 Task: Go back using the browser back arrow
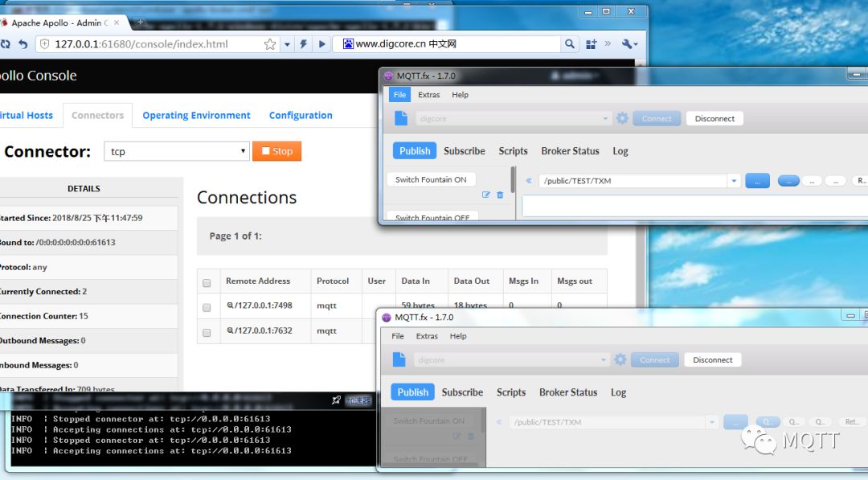23,44
